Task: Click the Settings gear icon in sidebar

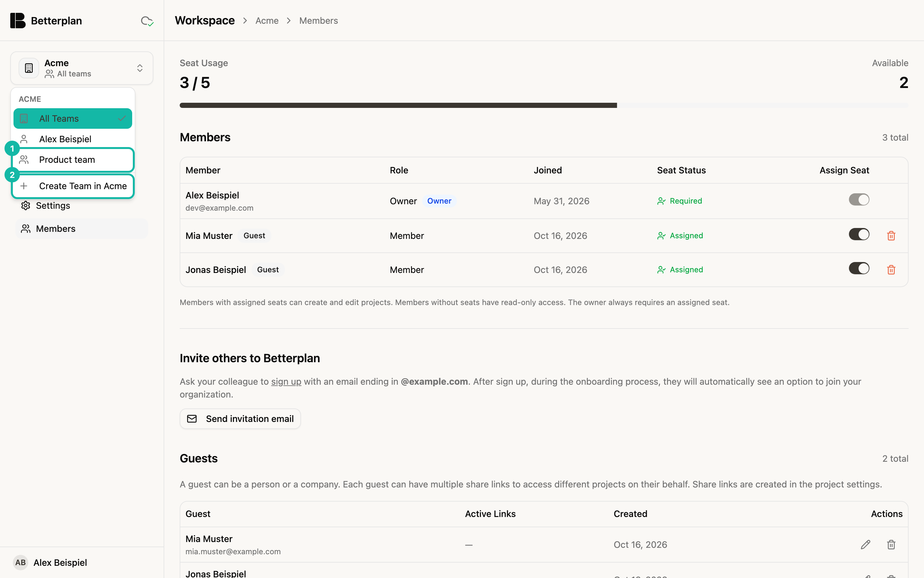Action: (26, 206)
